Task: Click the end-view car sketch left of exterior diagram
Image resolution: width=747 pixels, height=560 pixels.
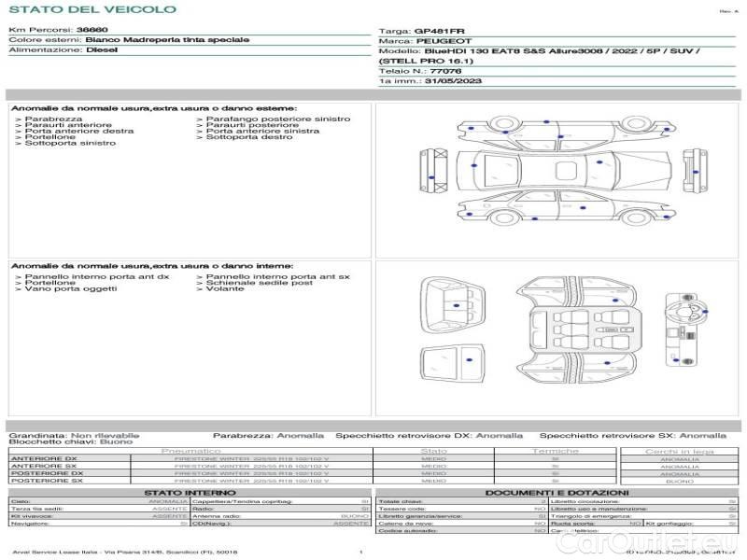Action: point(431,170)
